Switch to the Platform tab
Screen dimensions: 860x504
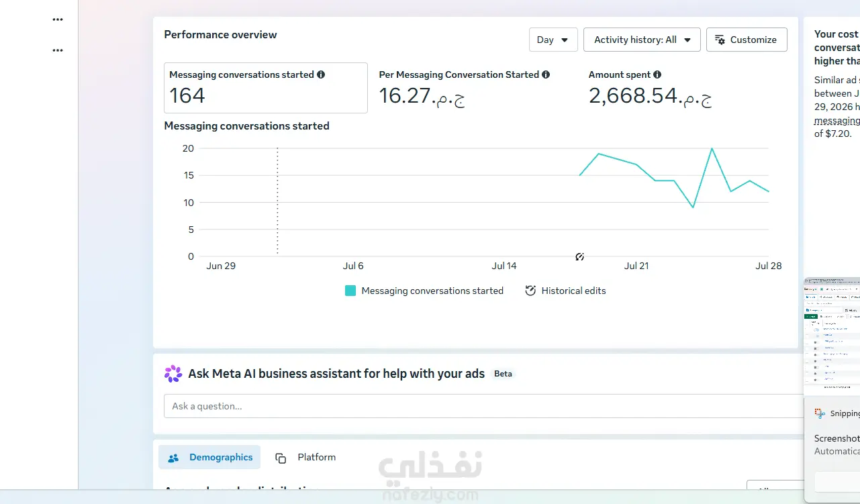point(305,457)
